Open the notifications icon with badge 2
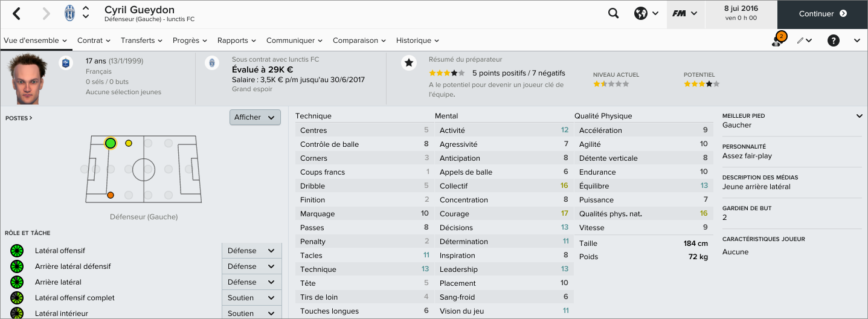 [x=778, y=40]
